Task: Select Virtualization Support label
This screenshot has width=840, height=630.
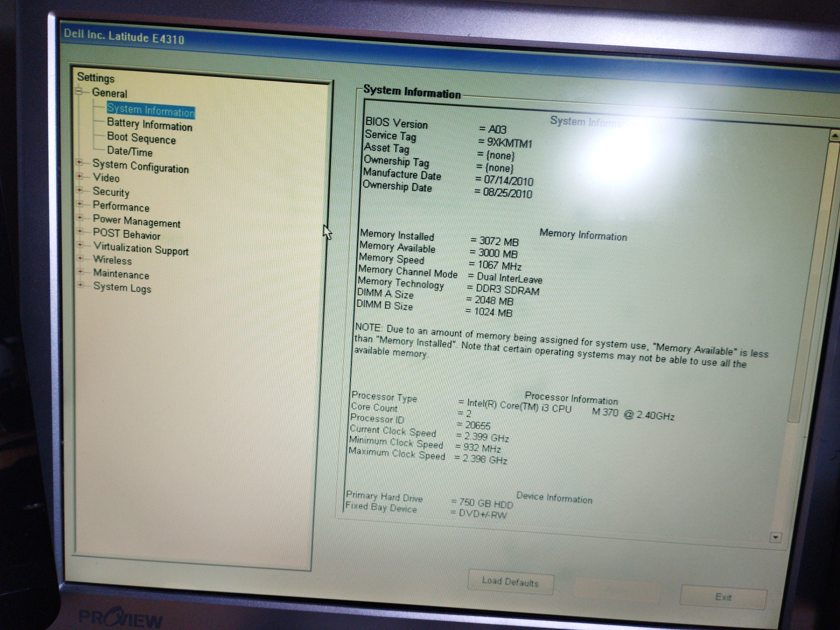Action: pos(141,248)
